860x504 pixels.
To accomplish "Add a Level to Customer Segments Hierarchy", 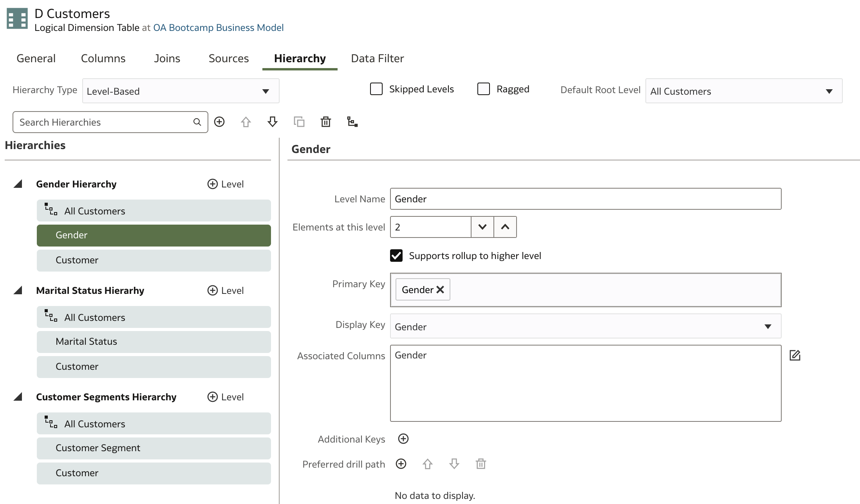I will 226,397.
